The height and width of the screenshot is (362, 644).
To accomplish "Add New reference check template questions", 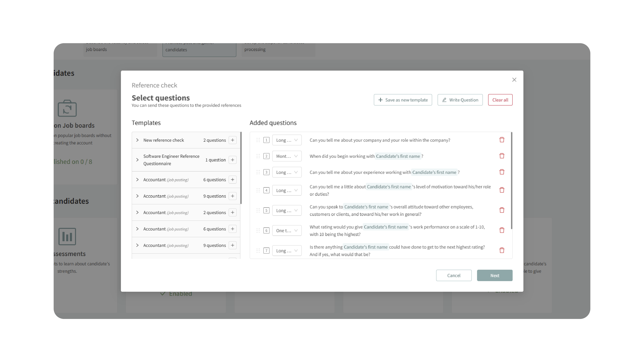I will (232, 140).
